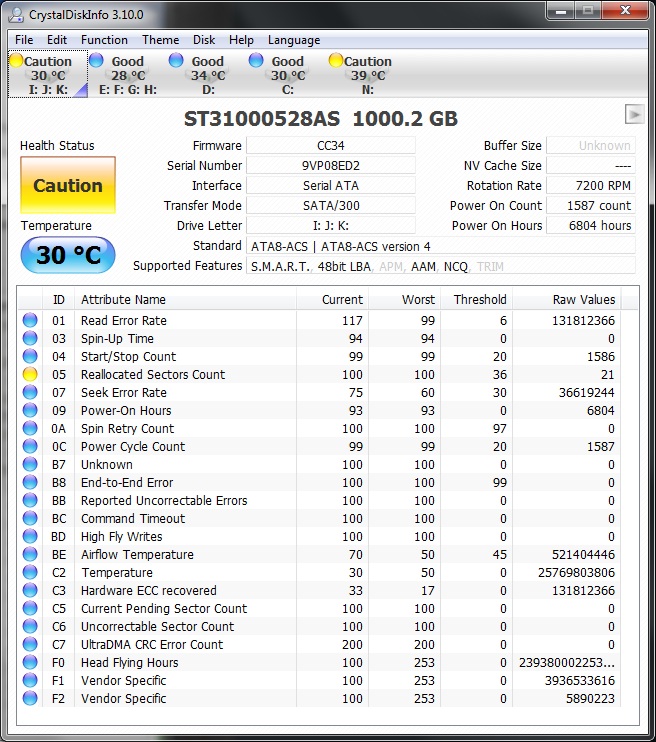The height and width of the screenshot is (742, 656).
Task: Click the blue status icon for Uncorrectable Sector Count
Action: pyautogui.click(x=30, y=626)
